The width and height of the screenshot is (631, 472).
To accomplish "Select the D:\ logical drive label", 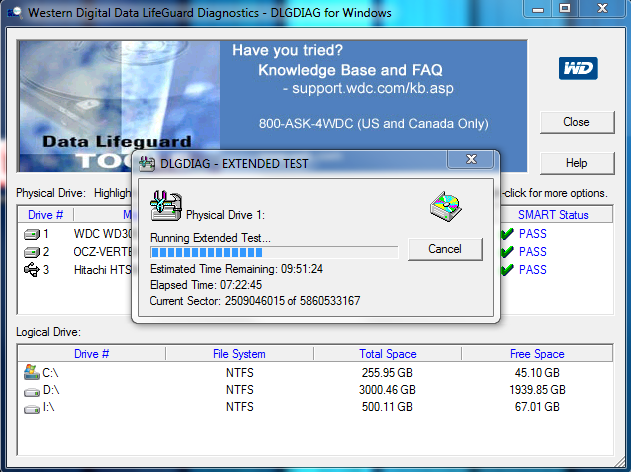I will 51,390.
